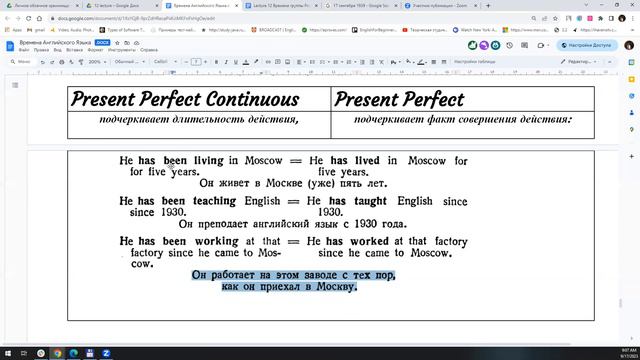Open version history clock icon
The width and height of the screenshot is (640, 360).
510,45
